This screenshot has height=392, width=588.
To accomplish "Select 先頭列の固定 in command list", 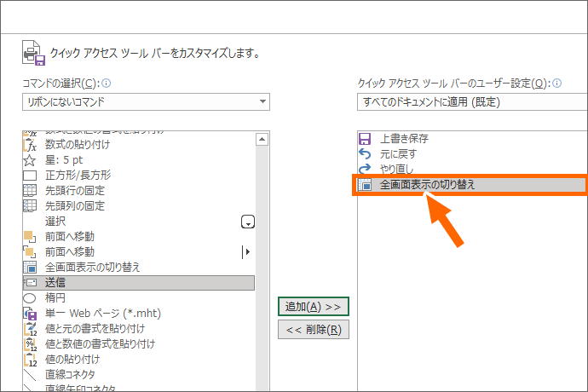I will click(75, 206).
